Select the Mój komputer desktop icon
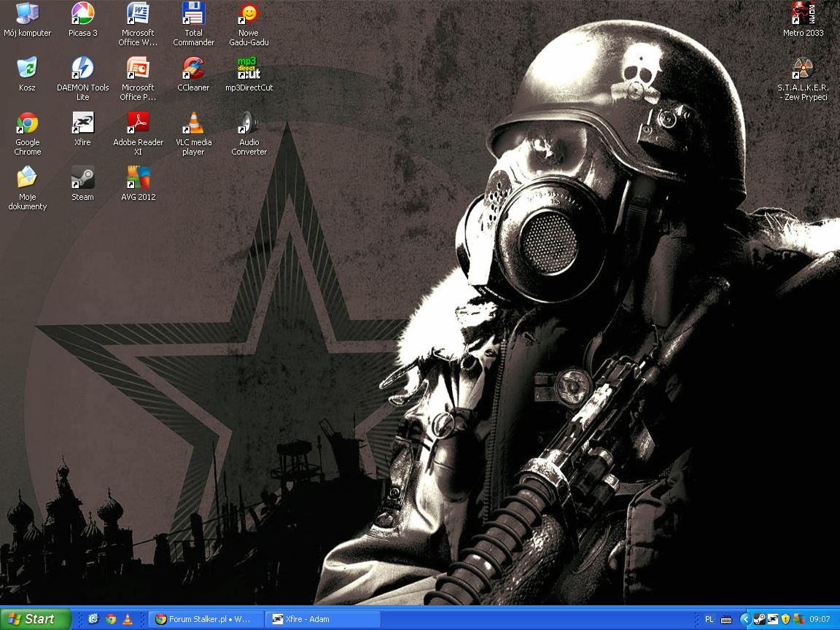Image resolution: width=840 pixels, height=630 pixels. (x=27, y=19)
